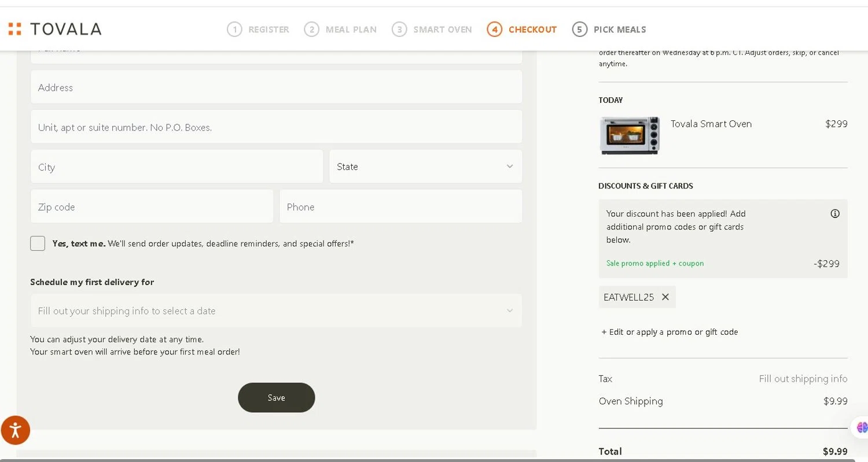Go to the Meal Plan step

click(x=340, y=29)
